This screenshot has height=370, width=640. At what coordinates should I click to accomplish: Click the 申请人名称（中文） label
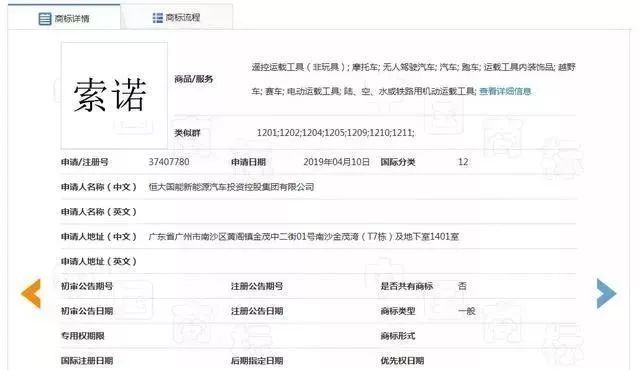[99, 187]
